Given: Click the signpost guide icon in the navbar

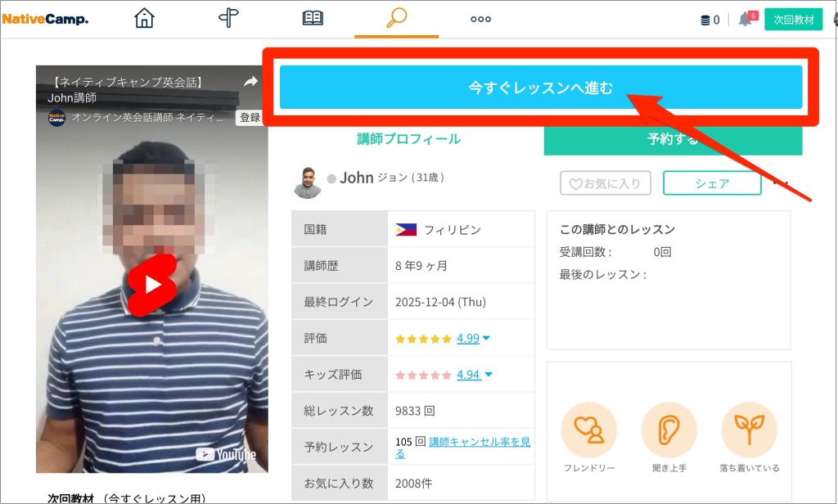Looking at the screenshot, I should (x=228, y=17).
